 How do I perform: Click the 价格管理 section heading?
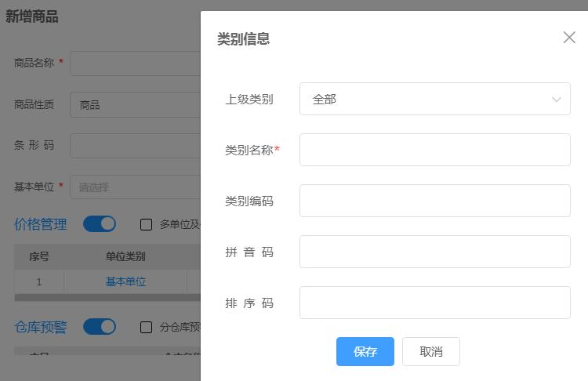pos(41,224)
